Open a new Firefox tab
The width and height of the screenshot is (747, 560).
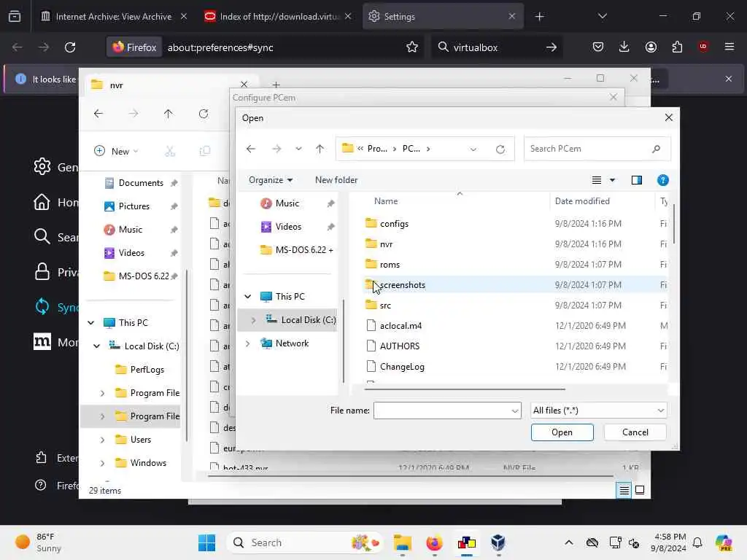click(x=539, y=17)
